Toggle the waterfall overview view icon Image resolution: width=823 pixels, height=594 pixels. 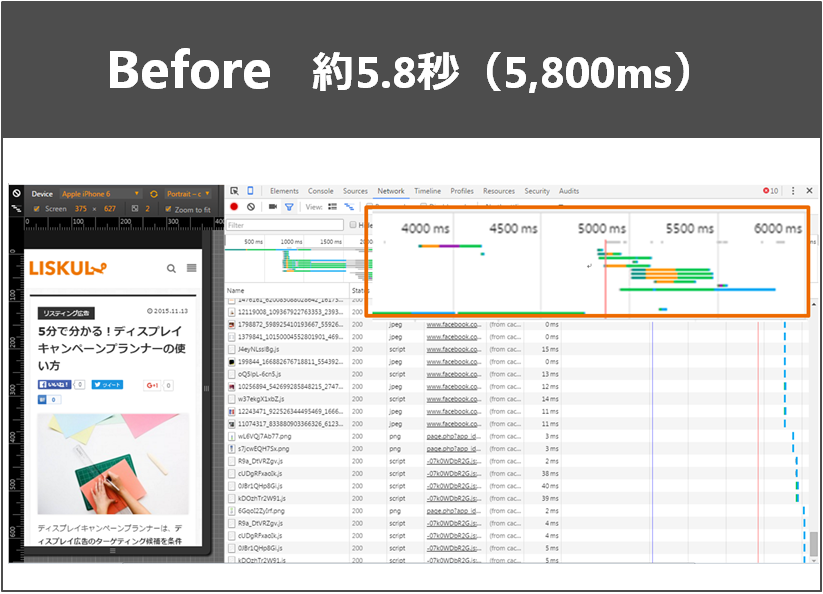349,207
